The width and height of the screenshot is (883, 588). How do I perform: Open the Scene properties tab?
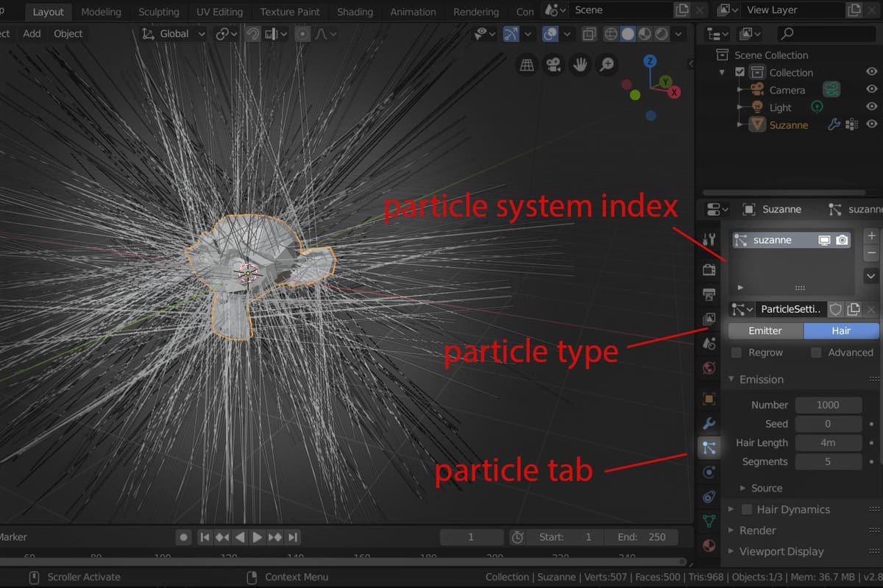pyautogui.click(x=709, y=343)
